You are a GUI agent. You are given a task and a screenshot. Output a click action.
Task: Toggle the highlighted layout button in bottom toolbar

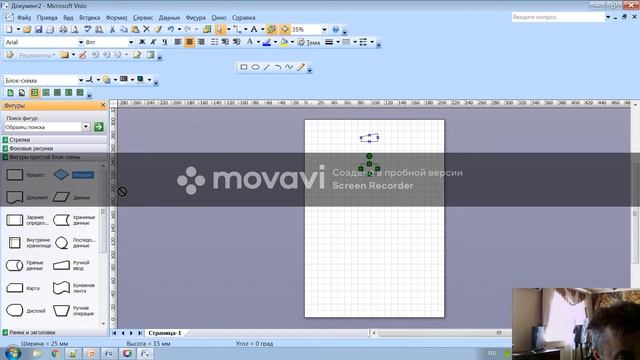34,93
